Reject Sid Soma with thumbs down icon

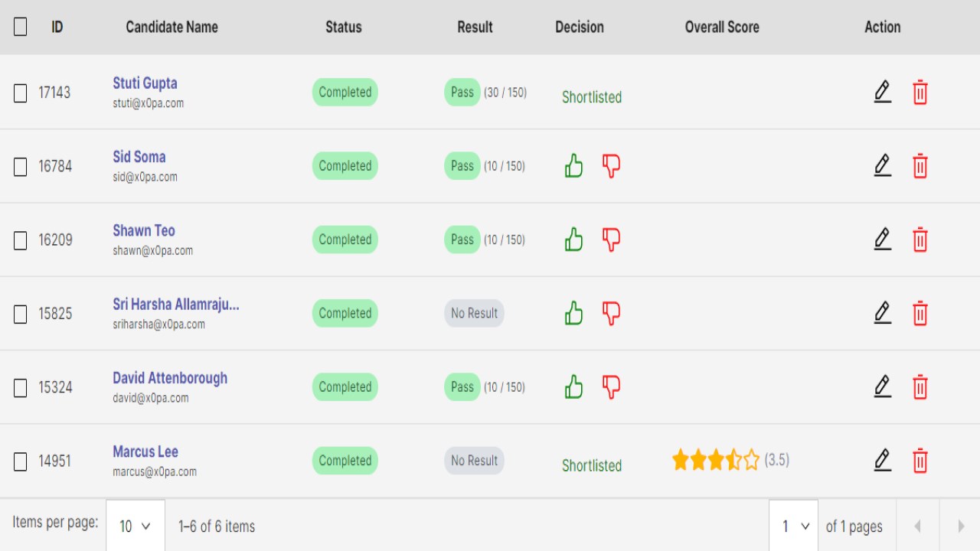pyautogui.click(x=611, y=166)
